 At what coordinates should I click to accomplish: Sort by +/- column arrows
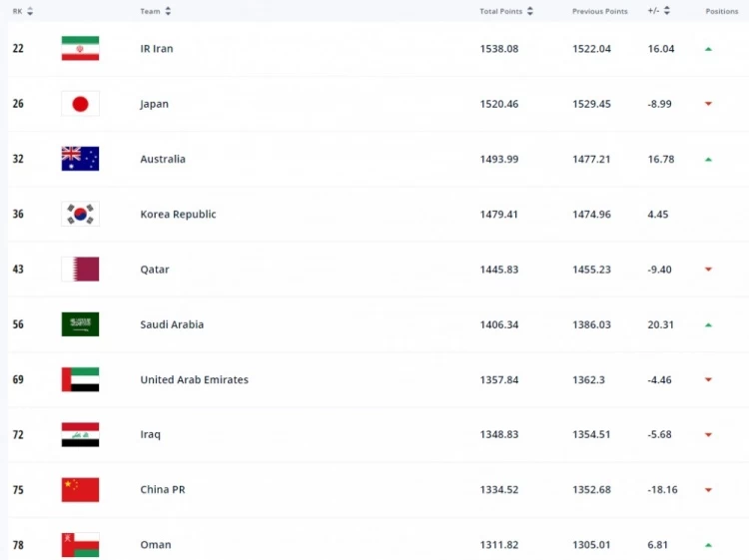click(666, 11)
